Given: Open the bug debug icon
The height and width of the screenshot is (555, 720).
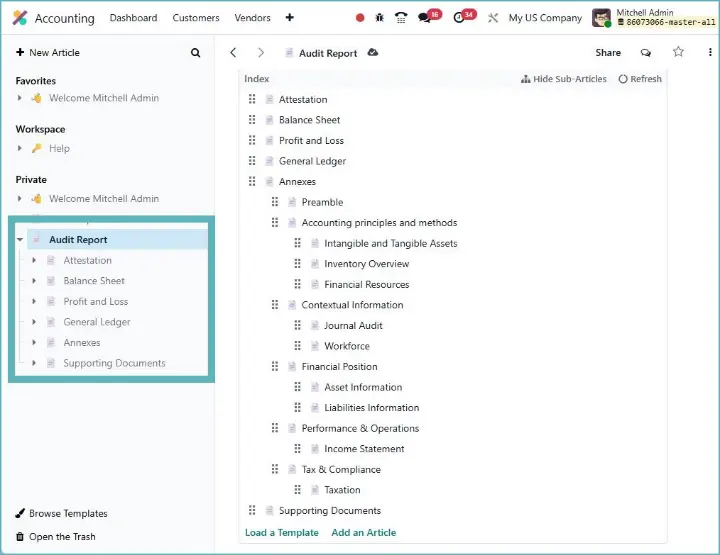Looking at the screenshot, I should point(379,18).
